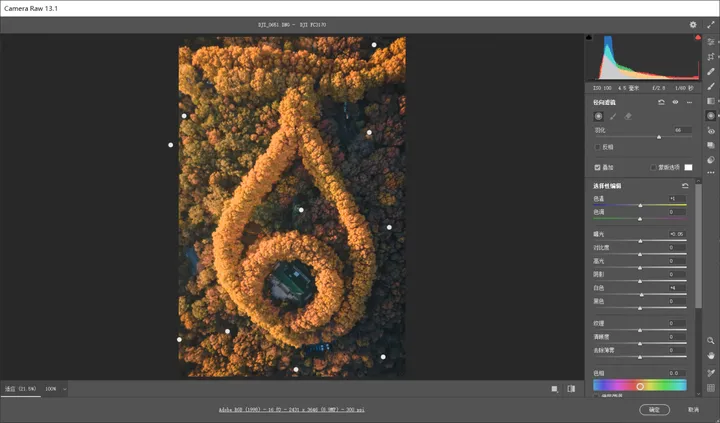Select the Radial Filter tool in sidebar

point(711,116)
